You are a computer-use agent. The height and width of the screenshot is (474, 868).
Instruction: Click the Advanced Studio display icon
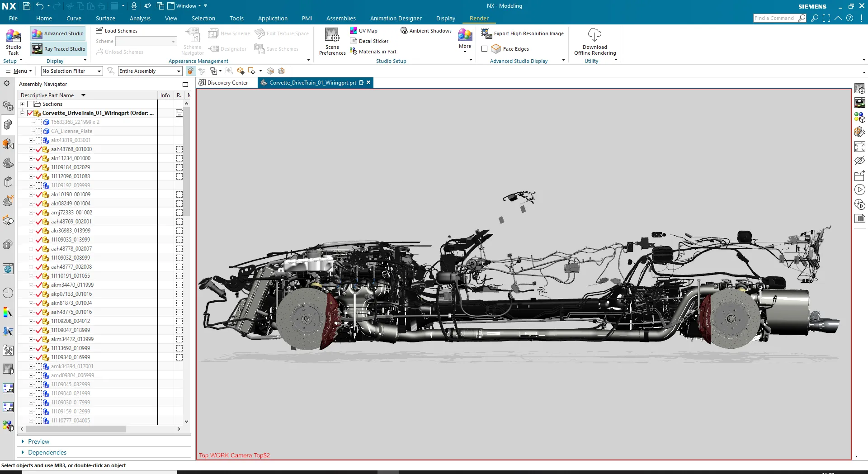pyautogui.click(x=37, y=33)
